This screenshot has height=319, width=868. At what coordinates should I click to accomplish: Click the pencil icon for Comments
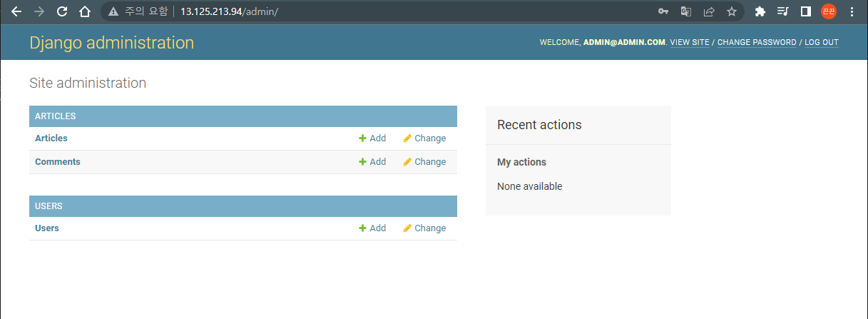[407, 162]
